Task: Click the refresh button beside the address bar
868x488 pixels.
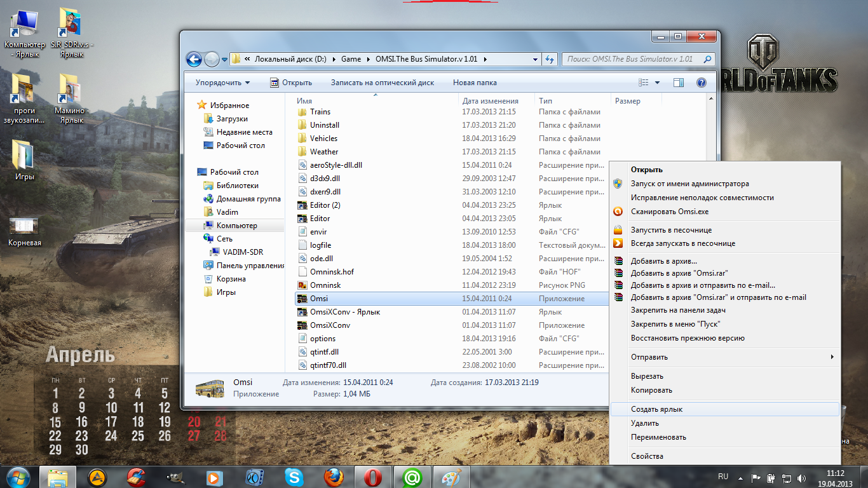Action: tap(550, 59)
